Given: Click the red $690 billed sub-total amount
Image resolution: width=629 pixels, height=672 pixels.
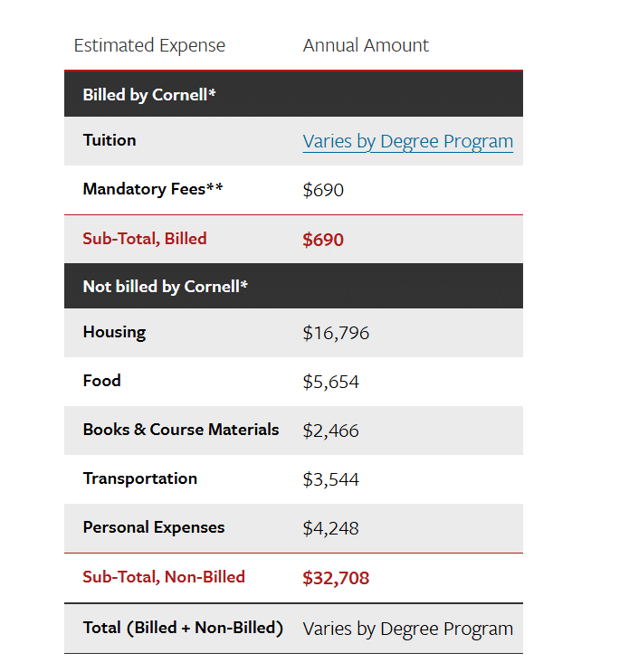Looking at the screenshot, I should (x=323, y=240).
